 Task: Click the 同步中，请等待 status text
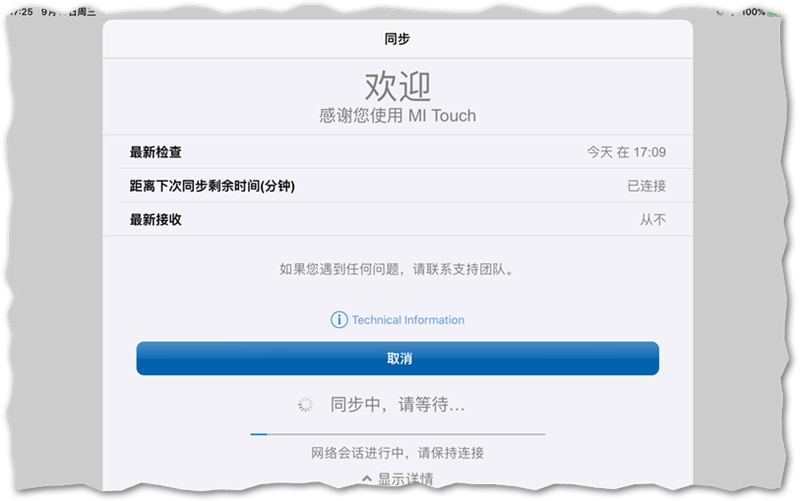pyautogui.click(x=398, y=405)
